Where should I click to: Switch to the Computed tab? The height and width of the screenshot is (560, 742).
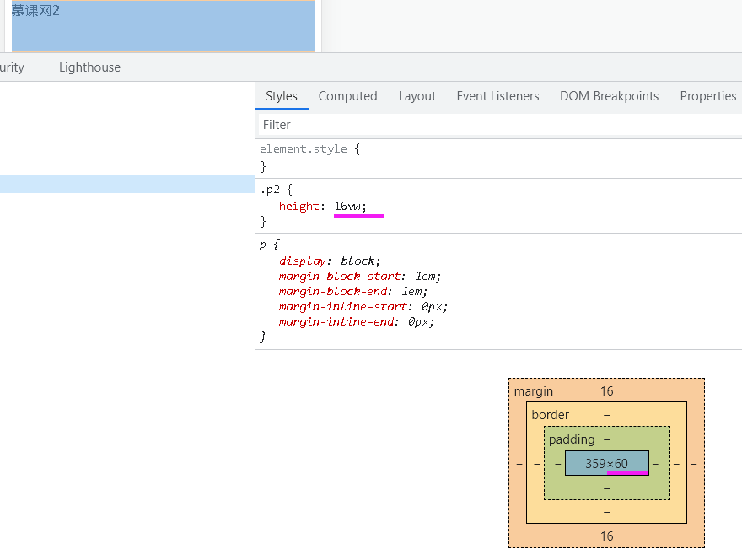tap(347, 96)
